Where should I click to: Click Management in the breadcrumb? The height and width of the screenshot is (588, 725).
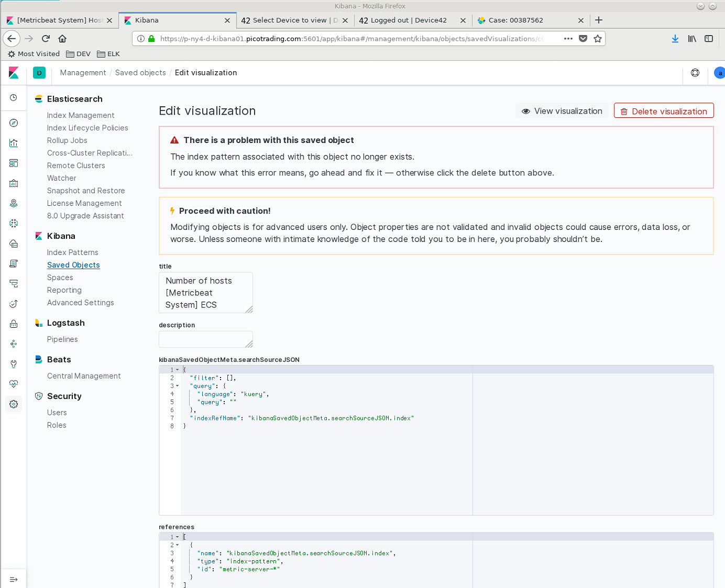[x=83, y=73]
